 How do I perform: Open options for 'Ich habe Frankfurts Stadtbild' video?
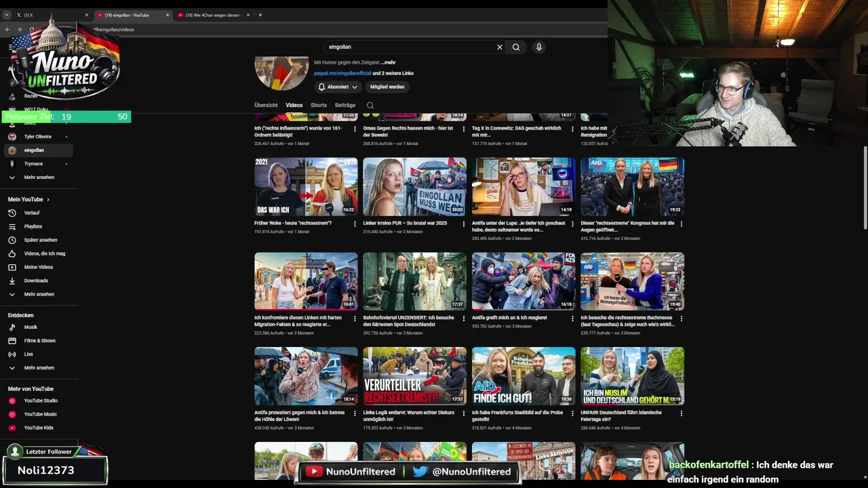pyautogui.click(x=572, y=413)
